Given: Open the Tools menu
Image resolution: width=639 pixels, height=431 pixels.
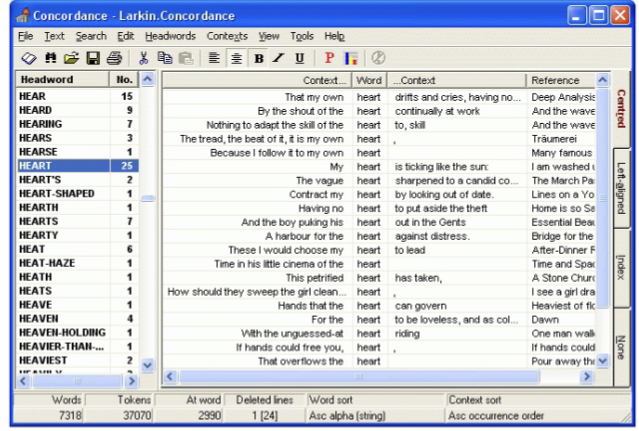Looking at the screenshot, I should tap(302, 36).
